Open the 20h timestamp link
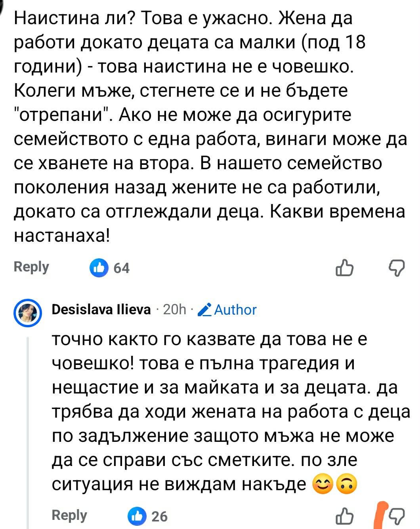420x529 pixels. [x=174, y=309]
